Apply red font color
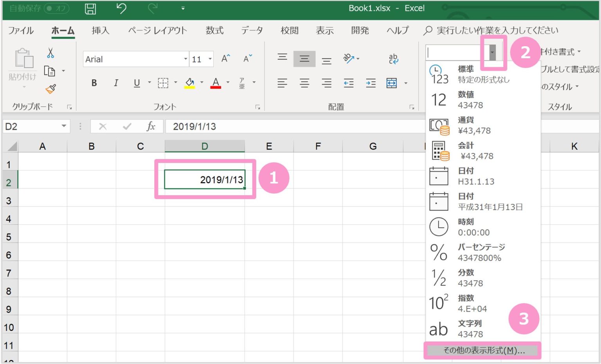The width and height of the screenshot is (601, 364). pyautogui.click(x=216, y=83)
